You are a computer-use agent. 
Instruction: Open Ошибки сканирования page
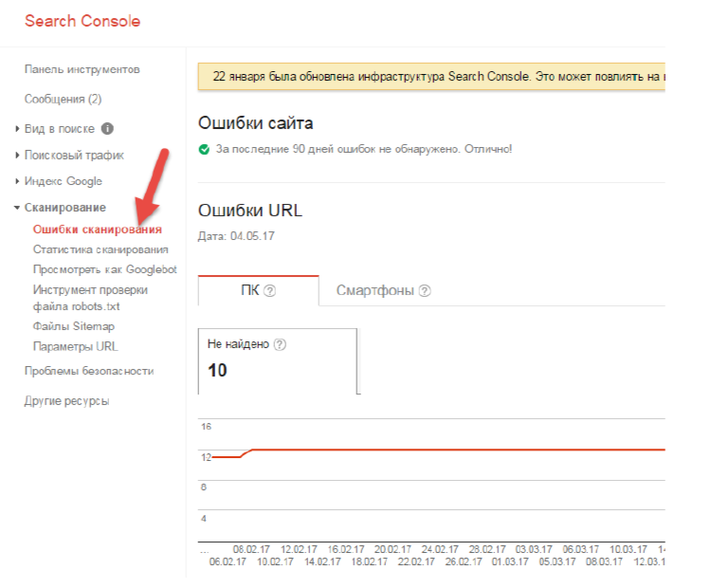pos(97,230)
